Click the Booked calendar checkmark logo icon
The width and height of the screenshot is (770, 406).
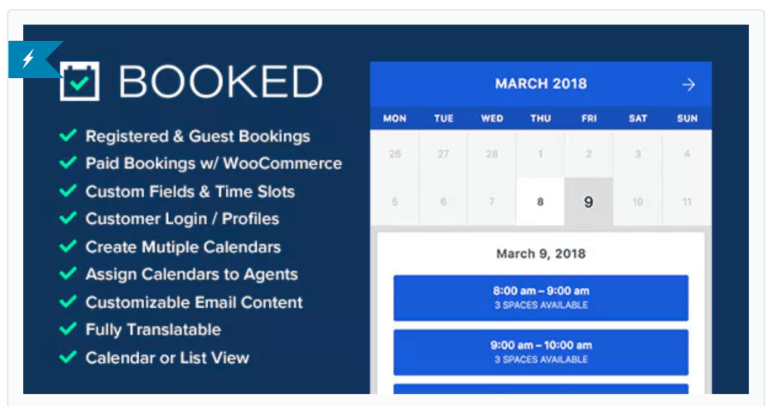[80, 81]
